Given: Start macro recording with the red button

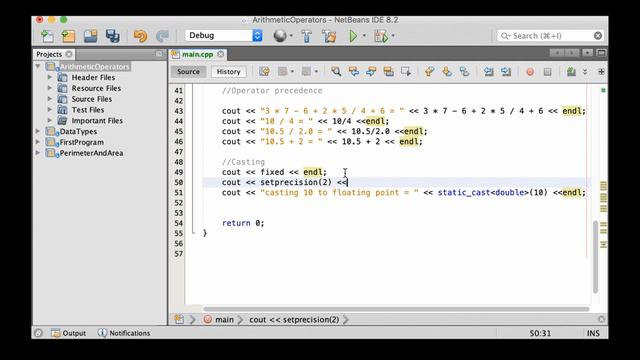Looking at the screenshot, I should pos(530,72).
